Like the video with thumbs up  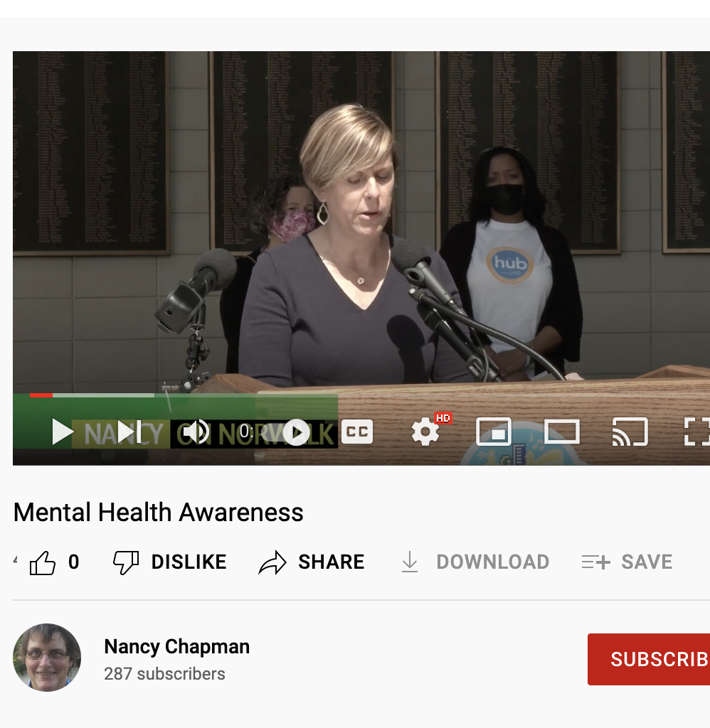point(43,563)
